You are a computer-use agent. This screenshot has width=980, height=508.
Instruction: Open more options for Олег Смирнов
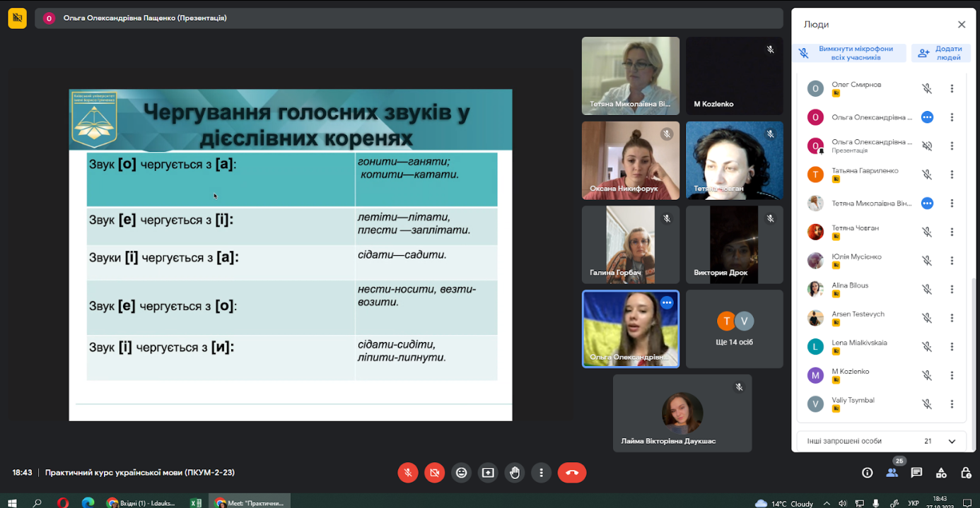pyautogui.click(x=952, y=89)
